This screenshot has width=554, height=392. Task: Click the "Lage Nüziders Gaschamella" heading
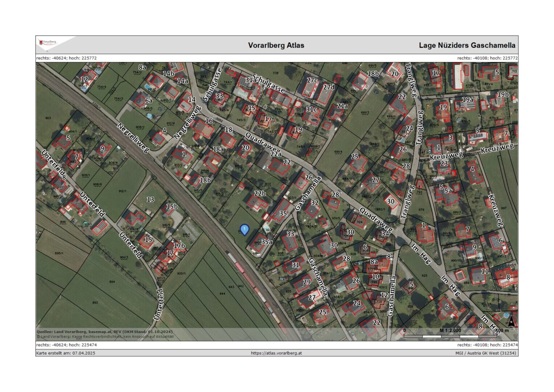[x=467, y=45]
